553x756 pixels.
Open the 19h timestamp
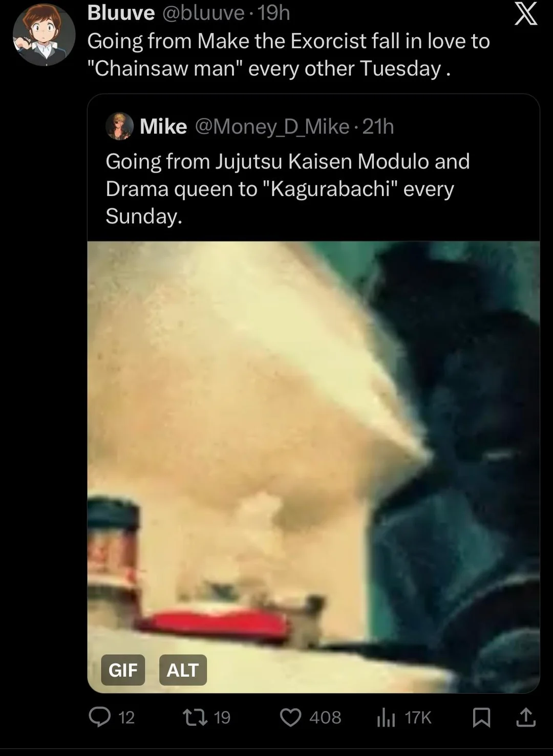click(x=274, y=13)
